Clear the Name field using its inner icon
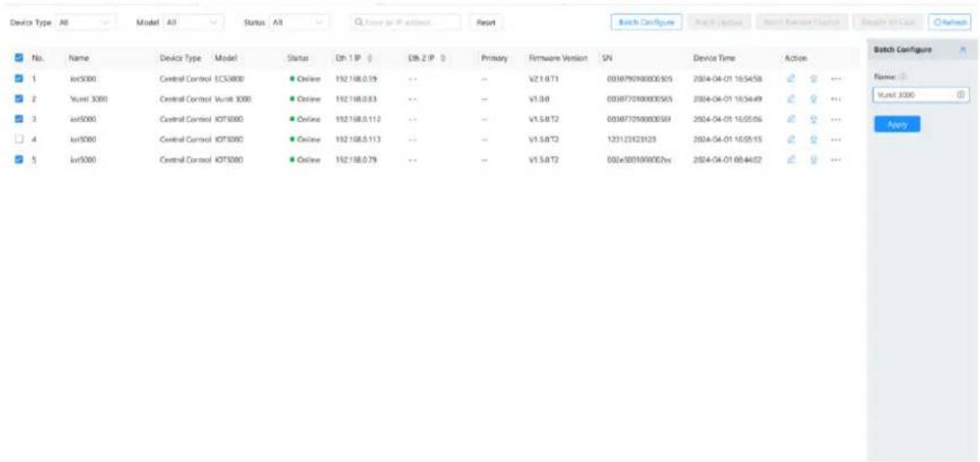This screenshot has height=462, width=980. pos(960,95)
